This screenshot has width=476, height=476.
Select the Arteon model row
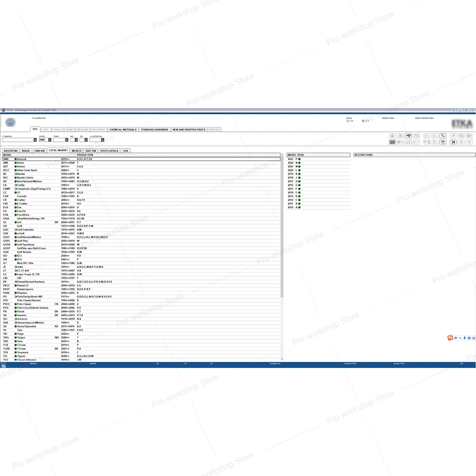click(141, 167)
